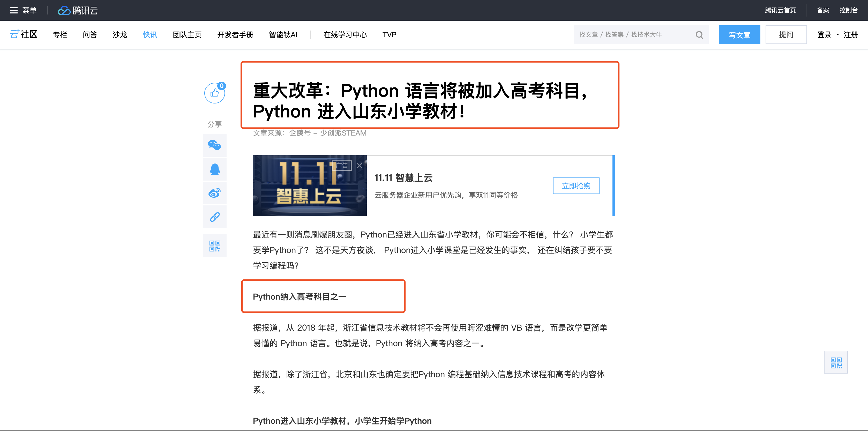Click the search magnifier icon
The width and height of the screenshot is (868, 431).
click(x=699, y=35)
